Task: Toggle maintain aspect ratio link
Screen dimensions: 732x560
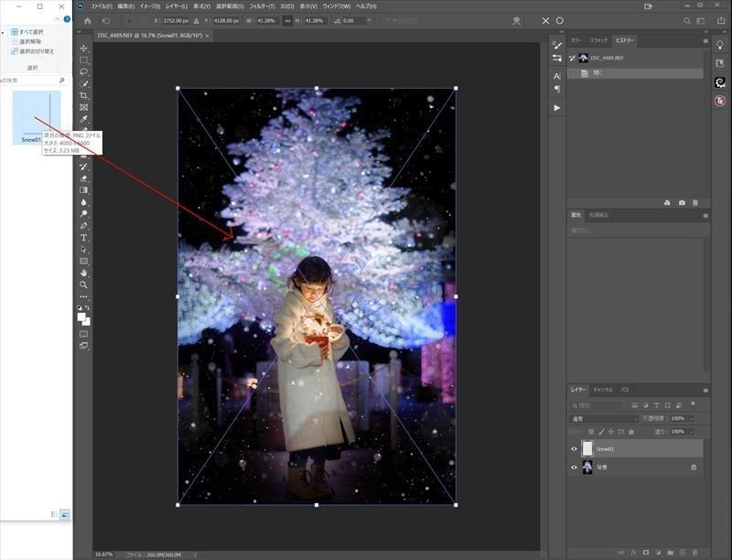Action: [x=287, y=20]
